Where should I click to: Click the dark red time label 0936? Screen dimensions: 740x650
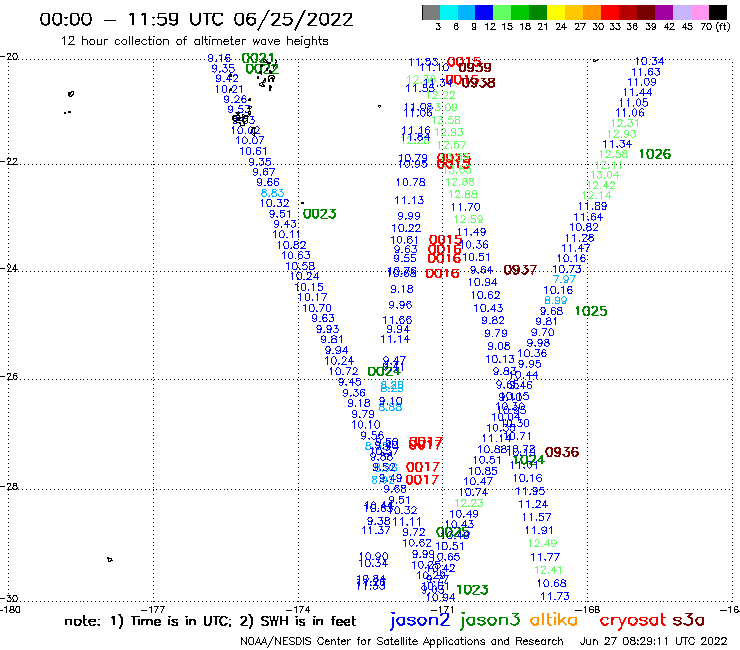click(562, 452)
